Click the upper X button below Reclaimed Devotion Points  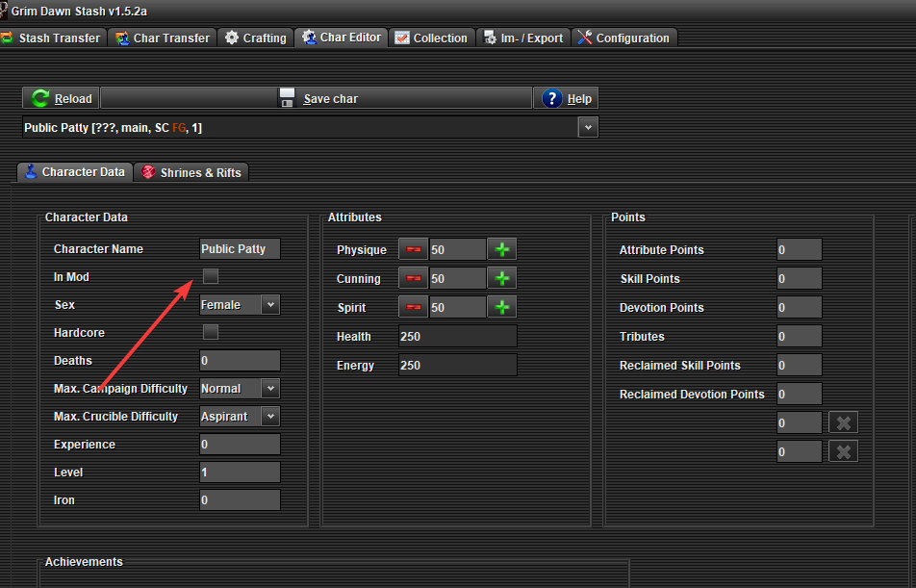pyautogui.click(x=844, y=422)
